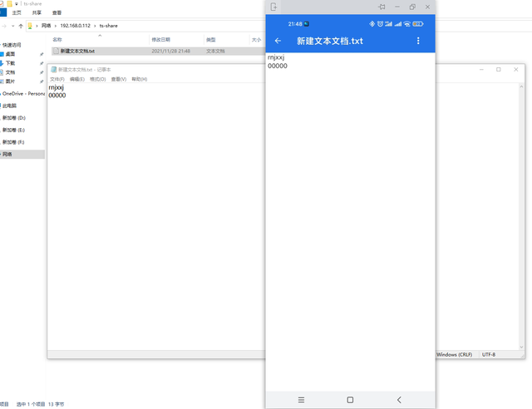
Task: Select 快速访问 in Explorer sidebar
Action: coord(12,45)
